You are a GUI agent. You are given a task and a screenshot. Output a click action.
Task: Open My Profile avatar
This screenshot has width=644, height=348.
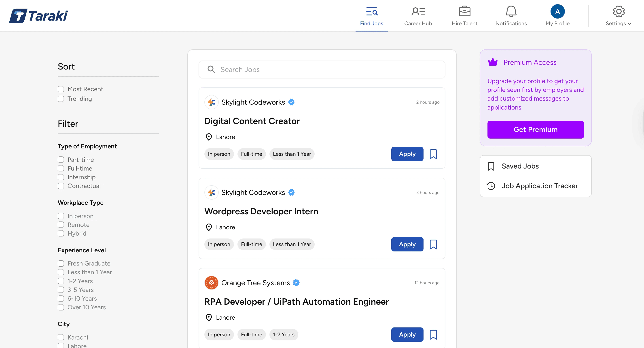557,11
